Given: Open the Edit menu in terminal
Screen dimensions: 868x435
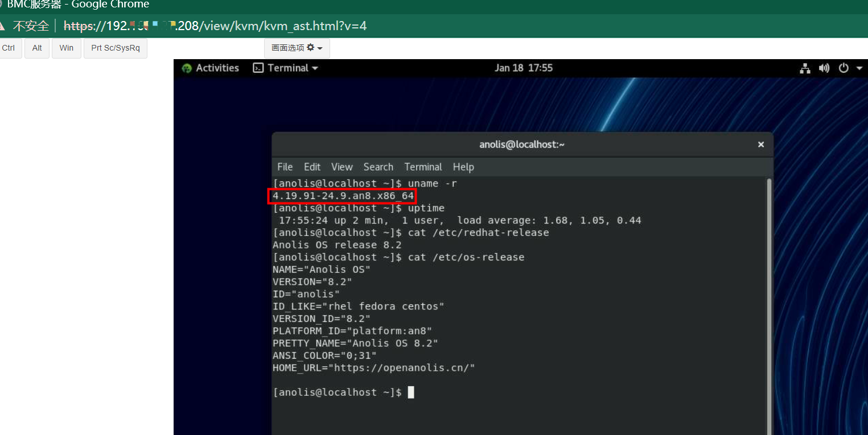Looking at the screenshot, I should tap(312, 167).
